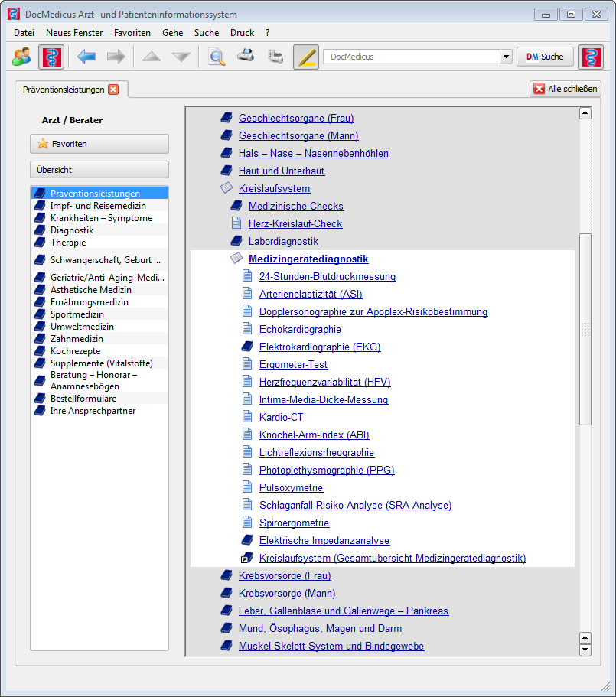This screenshot has width=616, height=697.
Task: Click the DM Suche button
Action: coord(545,57)
